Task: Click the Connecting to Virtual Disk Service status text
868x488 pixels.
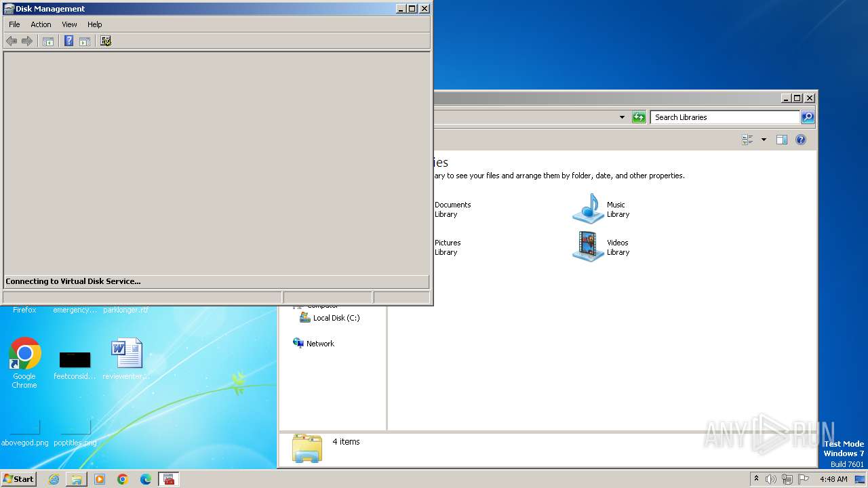Action: [x=73, y=281]
